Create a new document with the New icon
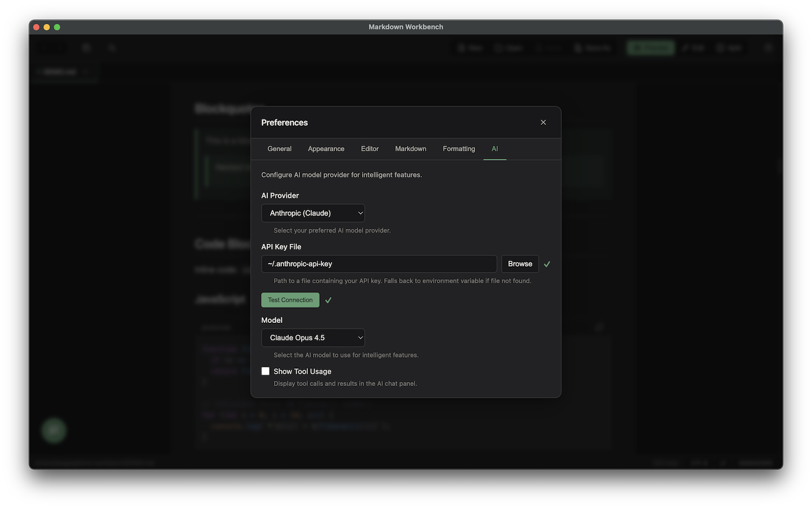The height and width of the screenshot is (508, 812). 470,47
